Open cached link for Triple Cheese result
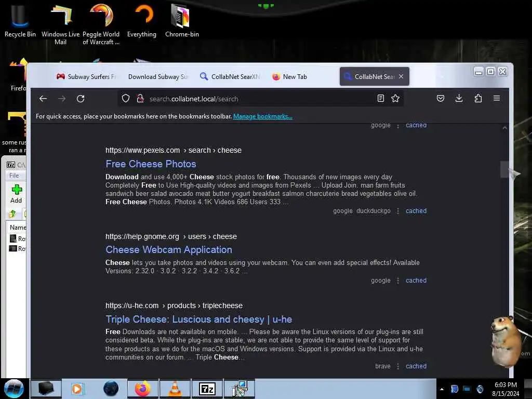The width and height of the screenshot is (532, 399). [416, 366]
